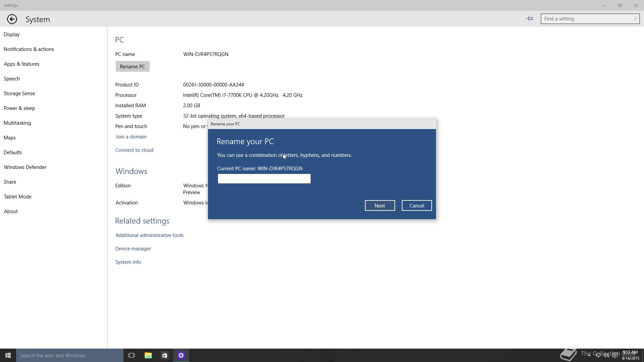Screen dimensions: 644x362
Task: Go back using the back arrow
Action: point(12,19)
